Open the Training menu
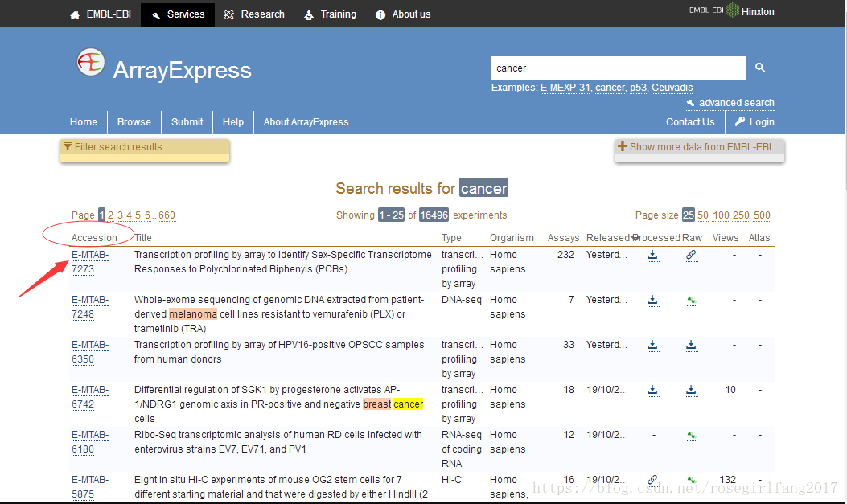This screenshot has height=504, width=847. (x=330, y=14)
